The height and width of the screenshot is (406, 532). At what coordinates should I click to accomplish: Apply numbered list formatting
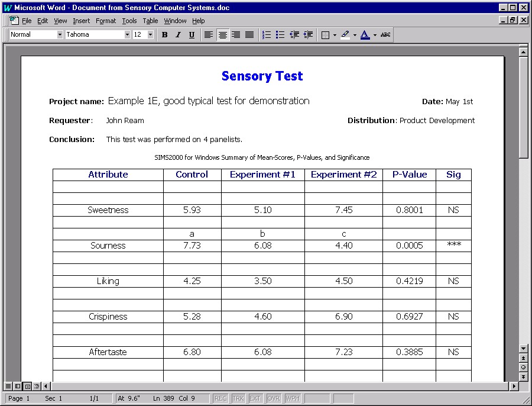[267, 35]
